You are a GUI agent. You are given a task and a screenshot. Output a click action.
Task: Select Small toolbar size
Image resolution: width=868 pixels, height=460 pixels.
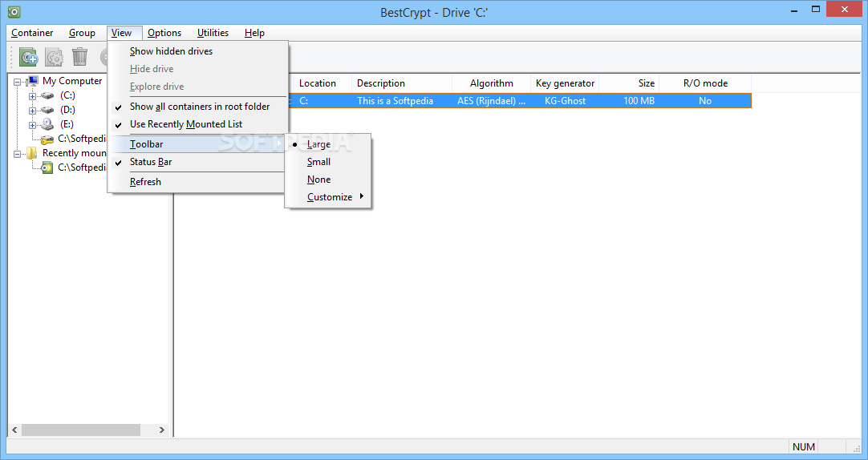[328, 162]
